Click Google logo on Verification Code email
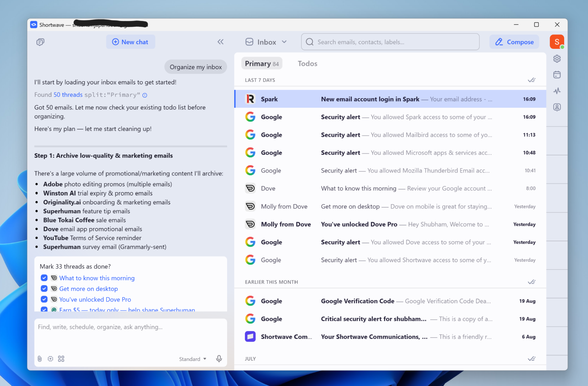The height and width of the screenshot is (386, 588). pos(250,301)
